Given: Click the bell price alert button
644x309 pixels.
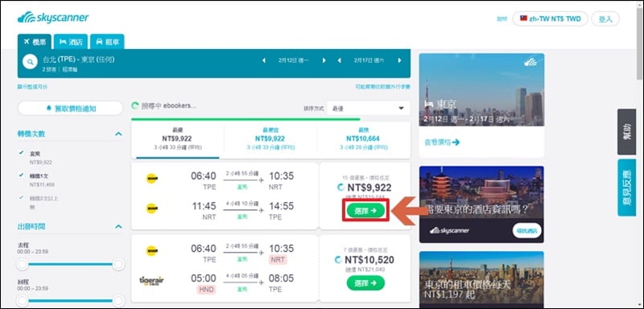Looking at the screenshot, I should [x=70, y=109].
